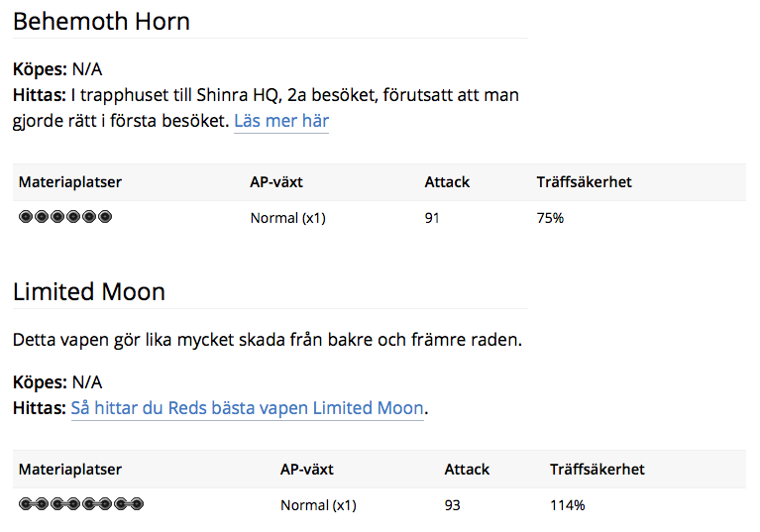
Task: Click first materia slot icon of Behemoth Horn
Action: tap(26, 217)
